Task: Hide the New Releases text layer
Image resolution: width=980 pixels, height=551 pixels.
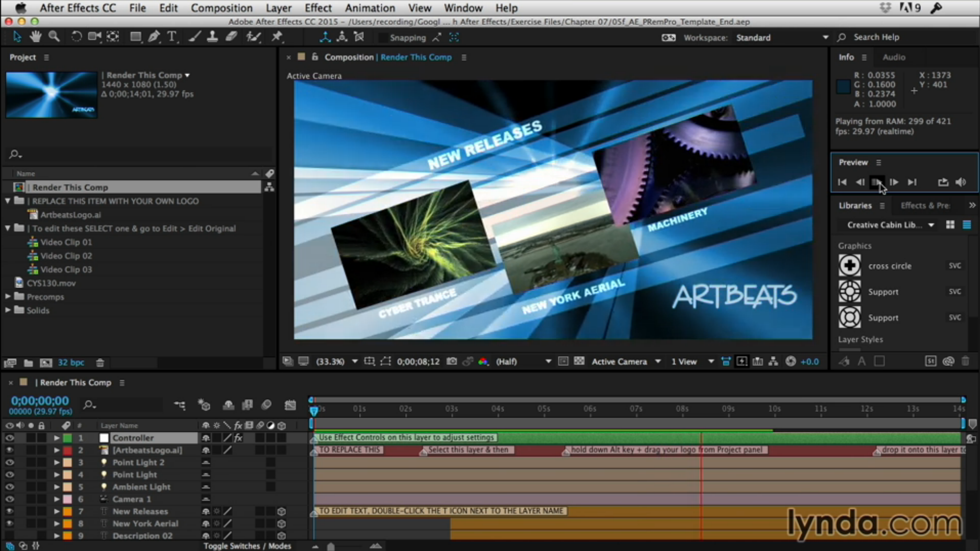Action: [9, 511]
